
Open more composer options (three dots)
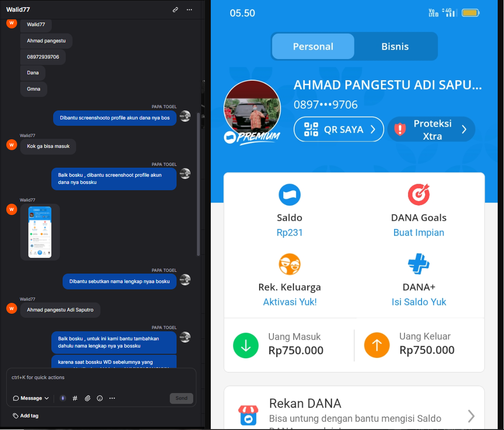(112, 398)
